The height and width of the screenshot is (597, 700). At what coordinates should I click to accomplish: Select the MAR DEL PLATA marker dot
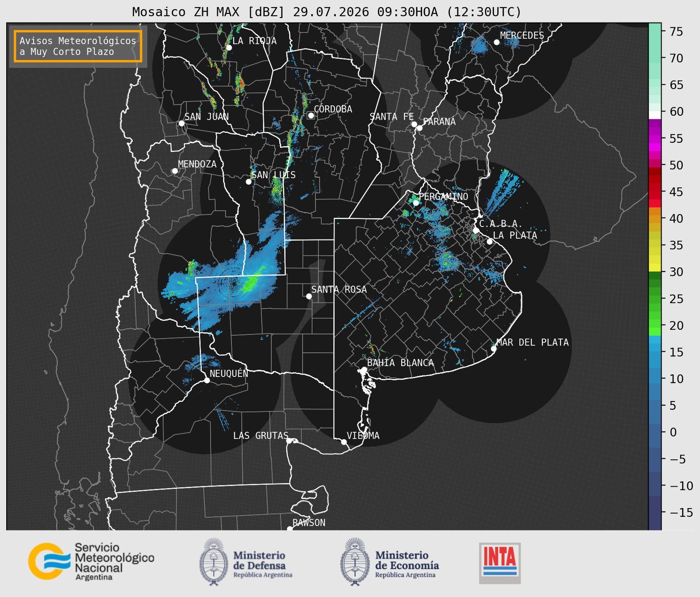[493, 348]
